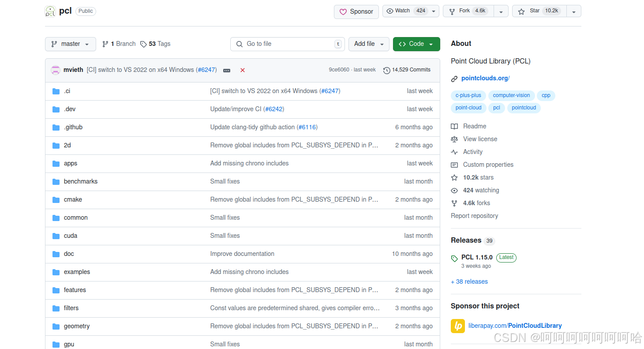Expand the Fork options arrow

click(x=501, y=11)
